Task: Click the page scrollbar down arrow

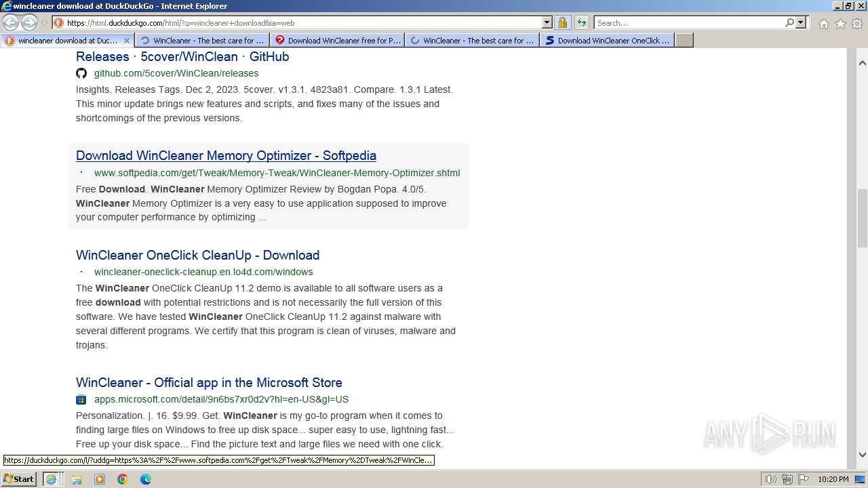Action: point(863,454)
